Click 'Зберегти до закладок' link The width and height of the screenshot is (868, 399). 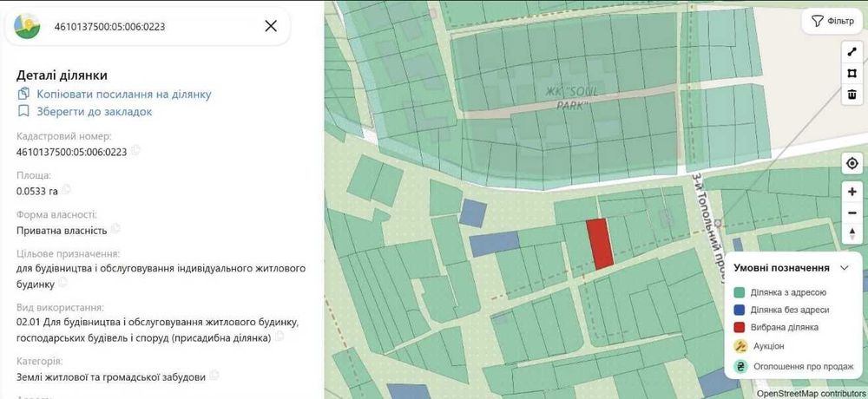coord(94,112)
